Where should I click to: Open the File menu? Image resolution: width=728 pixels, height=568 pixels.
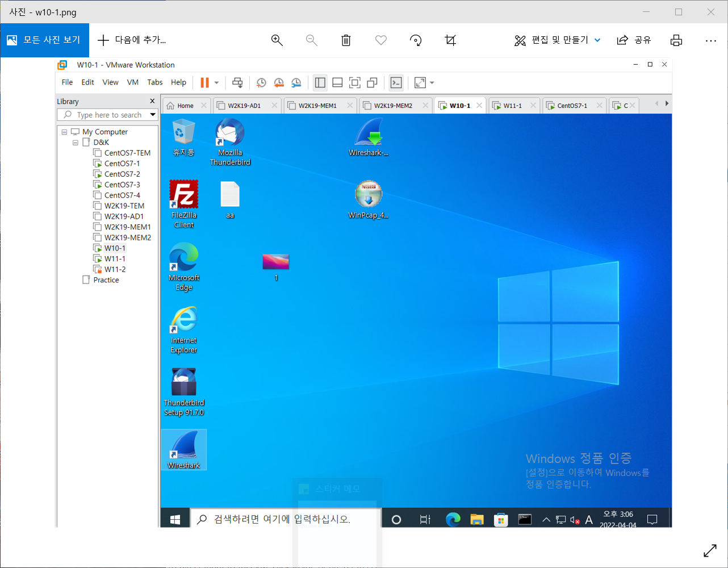click(x=67, y=82)
